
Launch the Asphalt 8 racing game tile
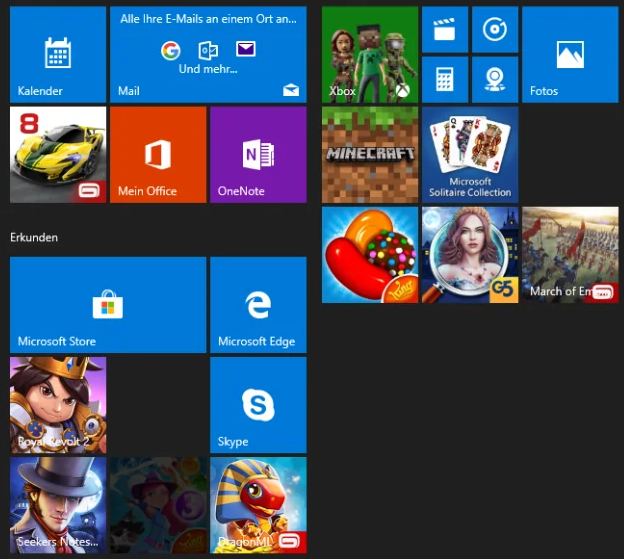(x=58, y=155)
